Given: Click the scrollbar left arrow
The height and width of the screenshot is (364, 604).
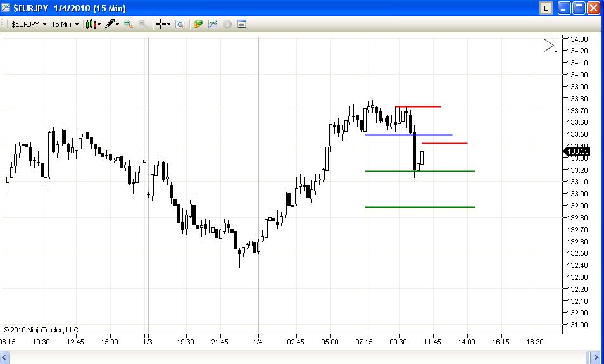Looking at the screenshot, I should [x=4, y=358].
